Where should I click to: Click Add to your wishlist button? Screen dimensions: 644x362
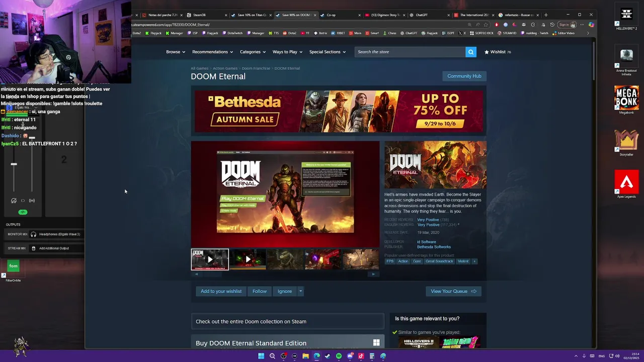[221, 291]
